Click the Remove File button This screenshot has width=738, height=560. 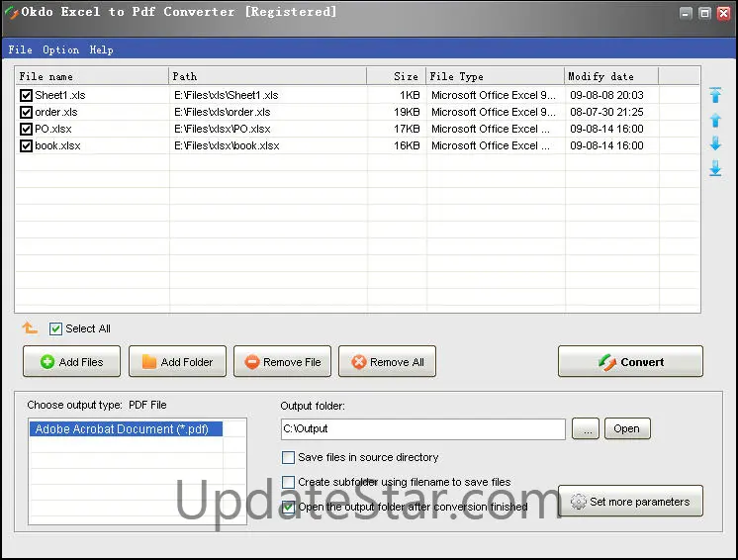pyautogui.click(x=282, y=361)
